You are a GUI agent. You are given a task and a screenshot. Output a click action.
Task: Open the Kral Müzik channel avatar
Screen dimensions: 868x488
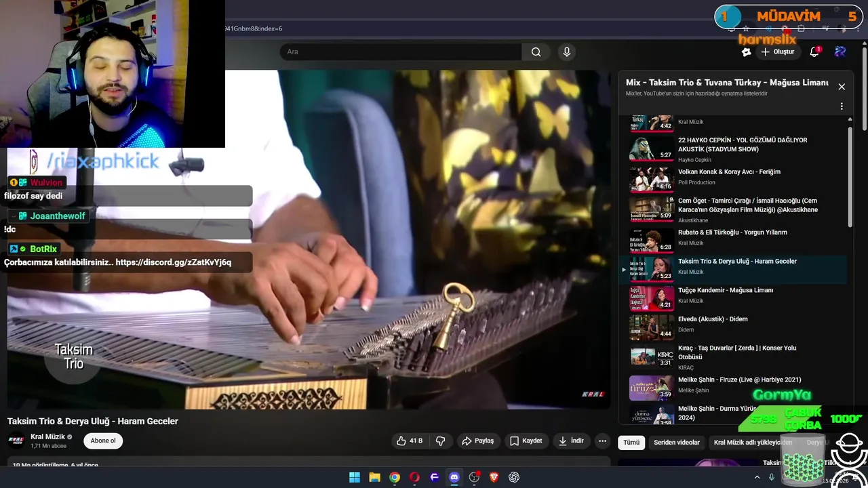click(x=16, y=441)
